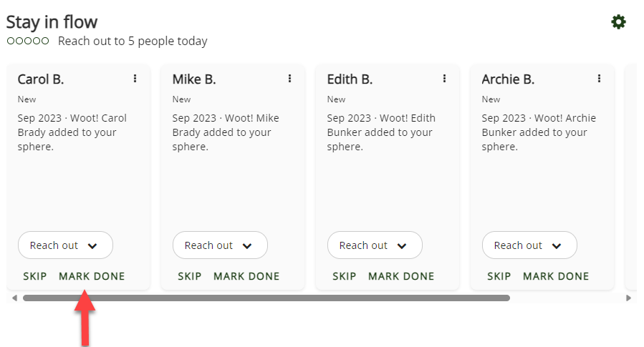Skip the Archie B. card
644x347 pixels.
(x=499, y=276)
